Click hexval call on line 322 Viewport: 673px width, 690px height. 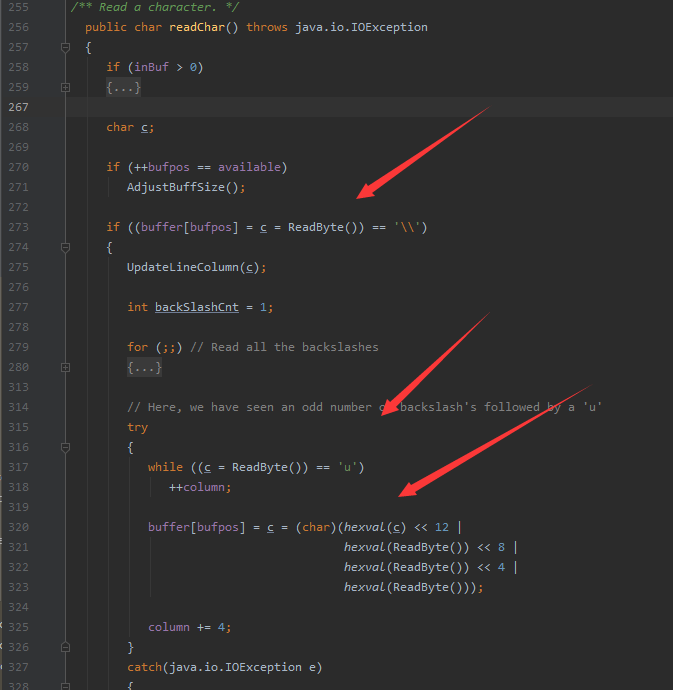[364, 567]
